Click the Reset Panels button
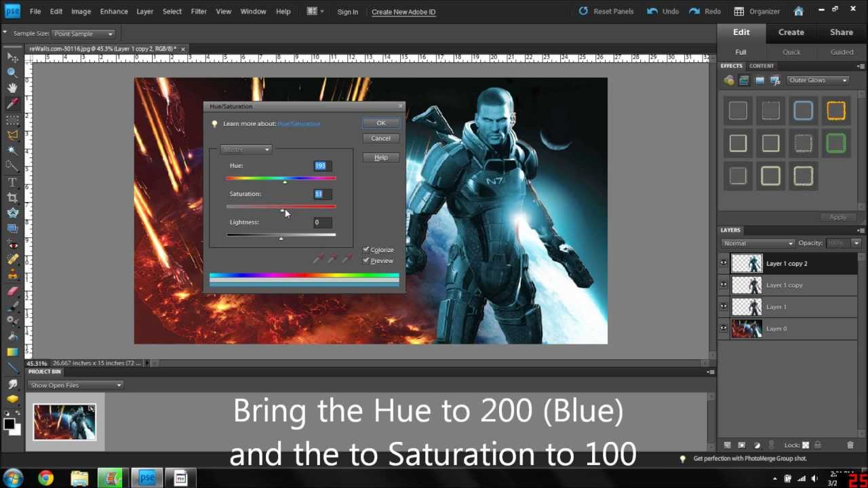The width and height of the screenshot is (868, 488). pyautogui.click(x=606, y=12)
